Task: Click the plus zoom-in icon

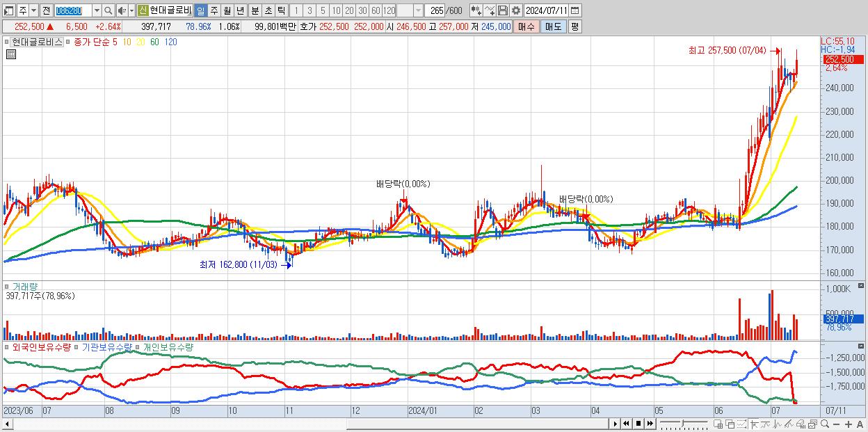Action: [x=849, y=424]
